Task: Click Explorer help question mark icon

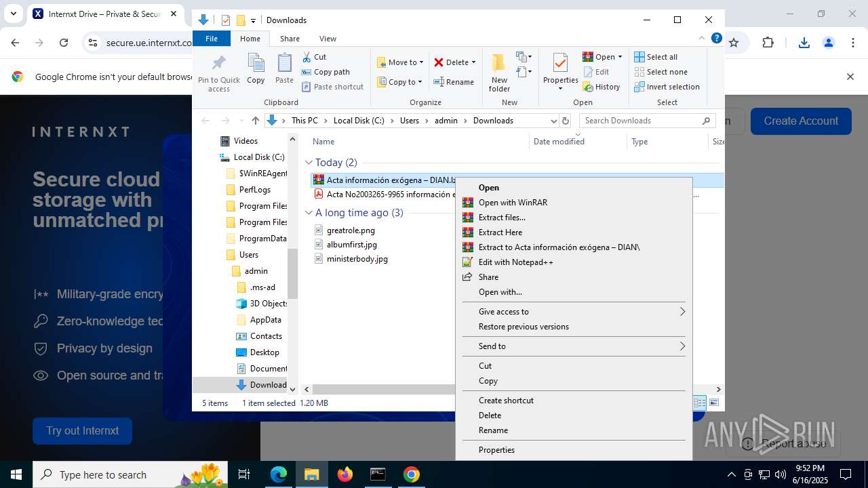Action: pos(716,38)
